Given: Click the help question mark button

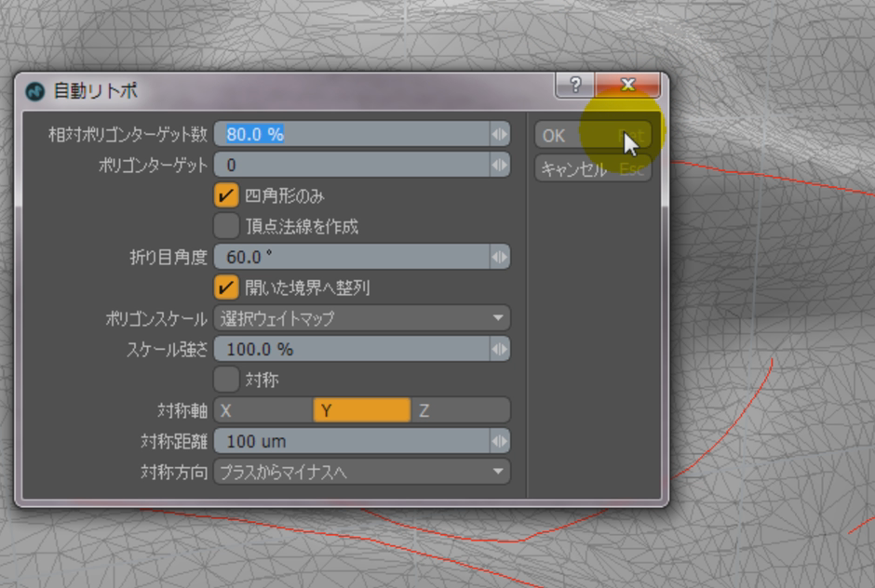Looking at the screenshot, I should tap(574, 86).
